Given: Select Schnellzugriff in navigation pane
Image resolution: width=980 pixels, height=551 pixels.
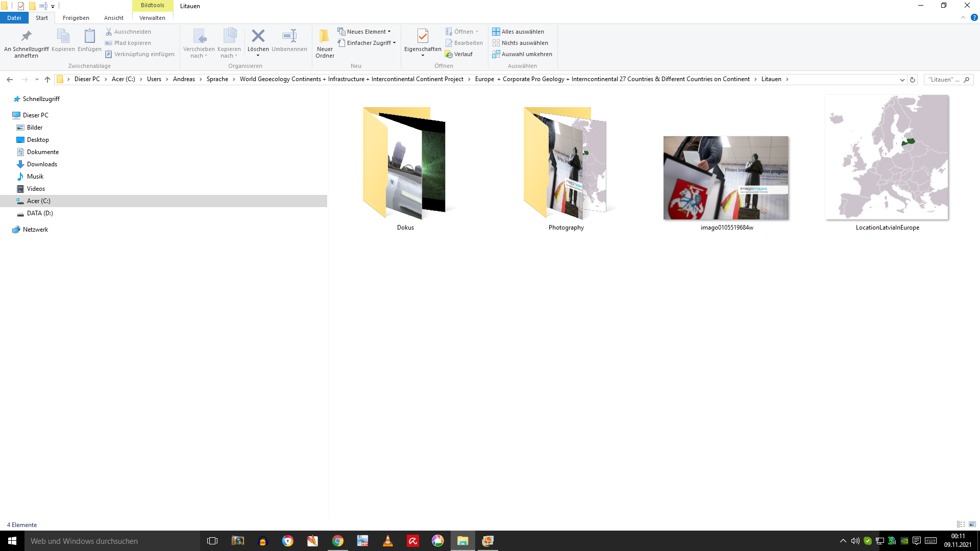Looking at the screenshot, I should pos(36,99).
